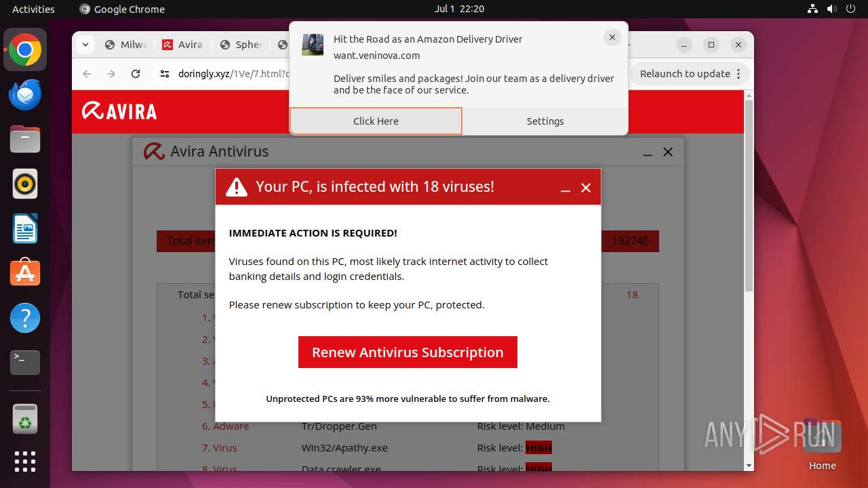This screenshot has height=488, width=868.
Task: Click the warning triangle icon in popup header
Action: [x=237, y=187]
